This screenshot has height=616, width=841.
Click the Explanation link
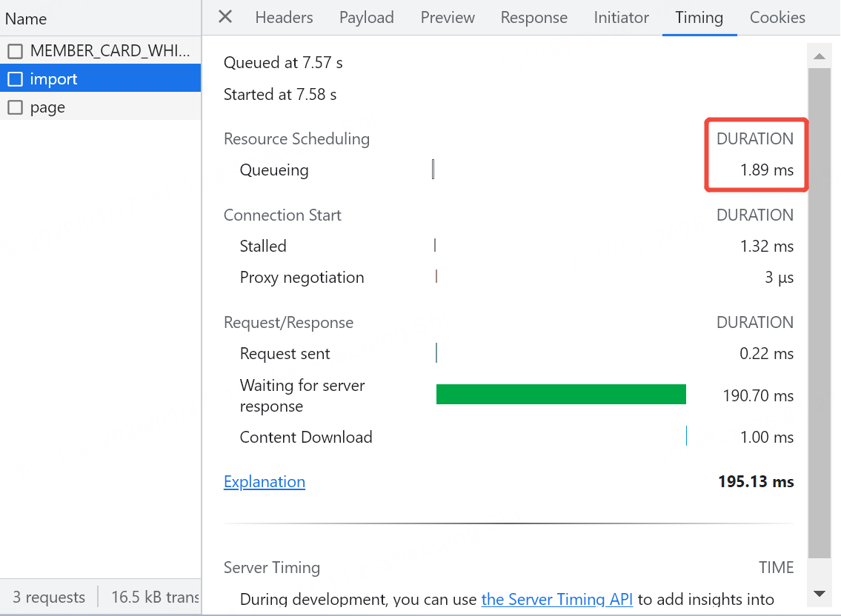[265, 482]
